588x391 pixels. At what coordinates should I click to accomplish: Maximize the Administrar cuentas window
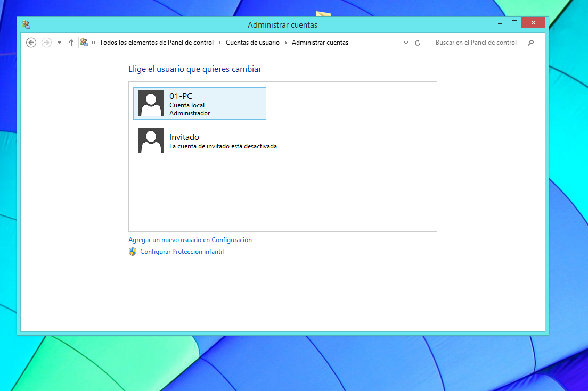(514, 23)
